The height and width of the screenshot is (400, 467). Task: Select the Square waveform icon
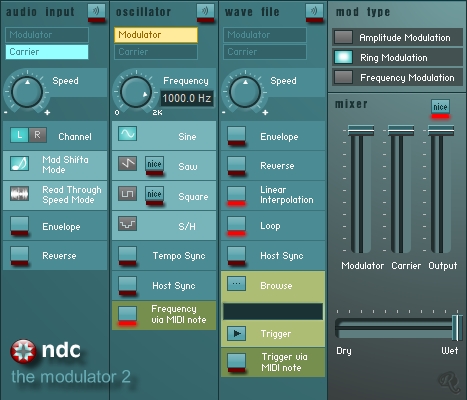pyautogui.click(x=127, y=193)
